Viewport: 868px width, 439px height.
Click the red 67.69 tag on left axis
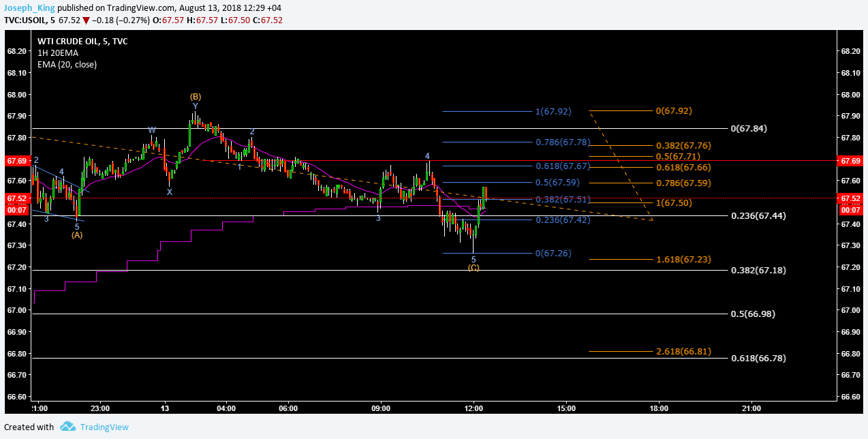(x=16, y=161)
